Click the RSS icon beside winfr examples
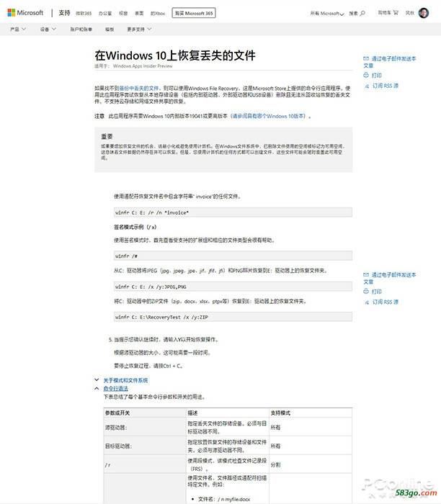Screen dimensions: 441x504 [366, 302]
